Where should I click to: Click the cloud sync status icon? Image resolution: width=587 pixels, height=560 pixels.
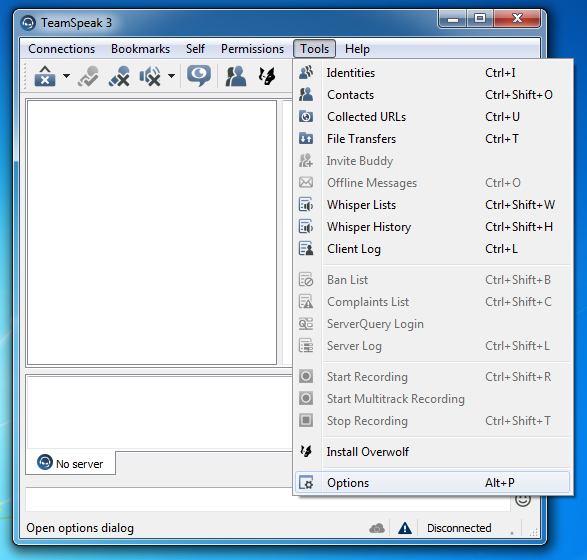[x=377, y=528]
